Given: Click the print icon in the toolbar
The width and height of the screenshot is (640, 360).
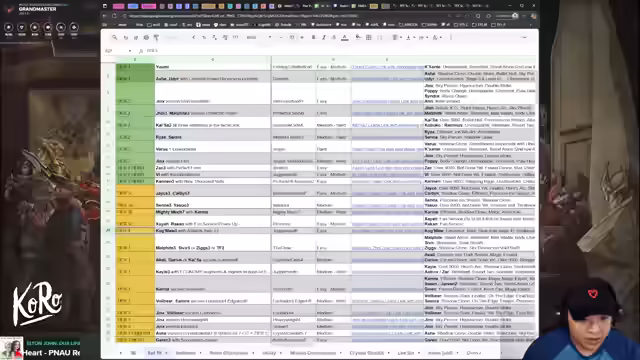Looking at the screenshot, I should tap(146, 37).
